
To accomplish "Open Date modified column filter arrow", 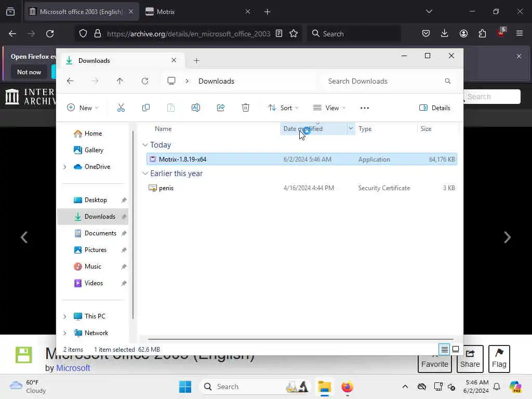I will click(351, 129).
